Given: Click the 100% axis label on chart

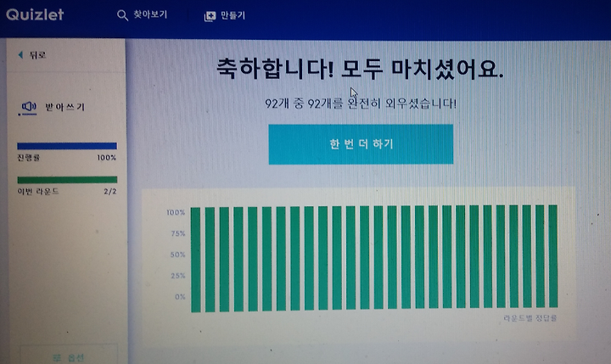Looking at the screenshot, I should pyautogui.click(x=176, y=212).
